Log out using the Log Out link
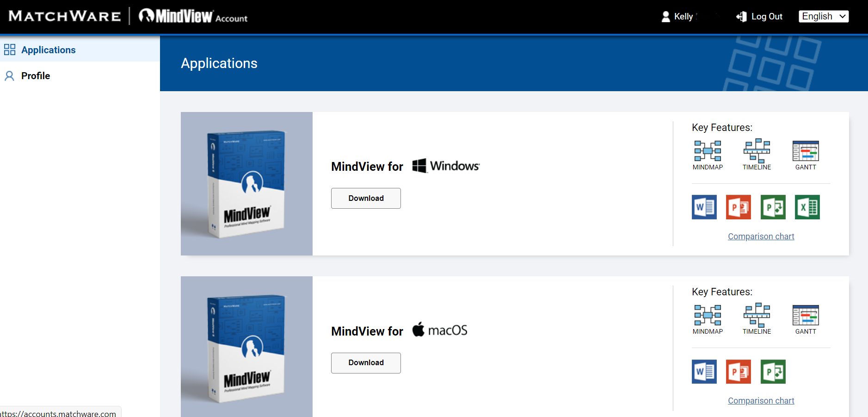 760,17
